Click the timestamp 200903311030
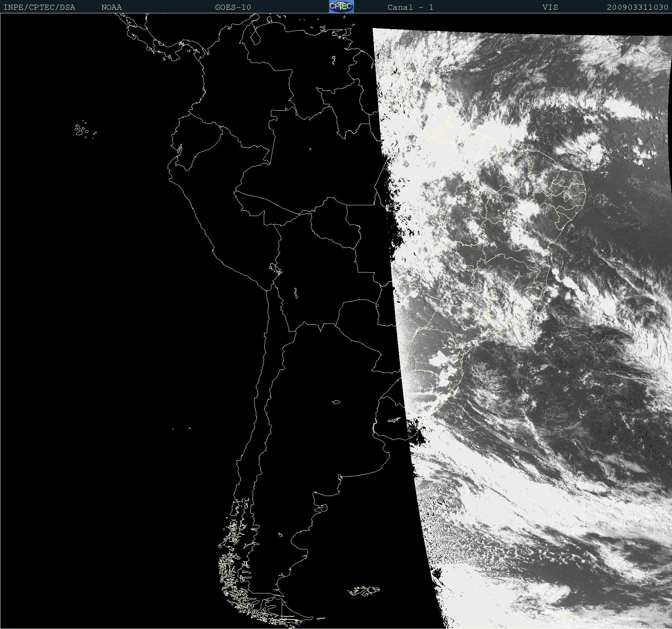Image resolution: width=672 pixels, height=629 pixels. [x=637, y=7]
